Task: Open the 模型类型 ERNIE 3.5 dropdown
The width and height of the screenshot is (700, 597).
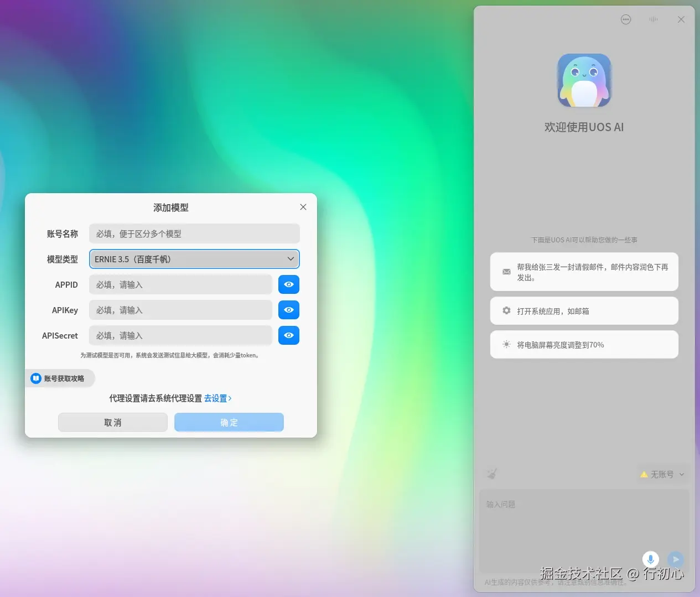Action: (194, 259)
